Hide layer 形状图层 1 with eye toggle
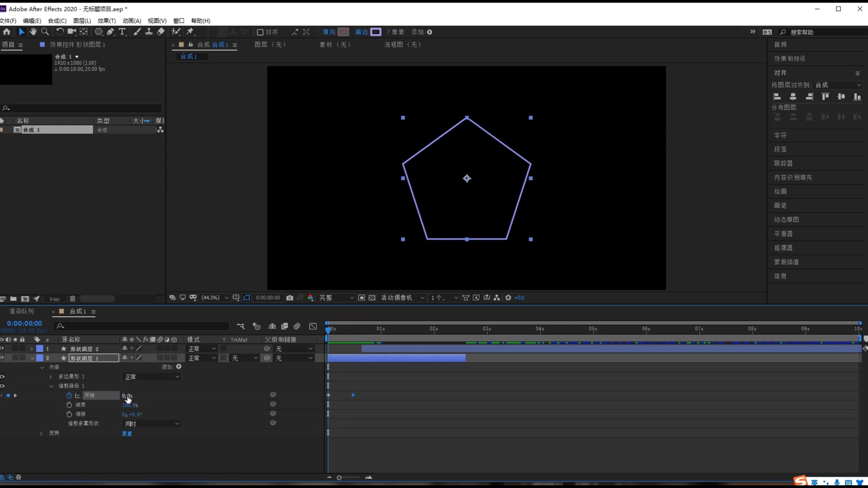Screen dimensions: 868x488 (x=2, y=358)
